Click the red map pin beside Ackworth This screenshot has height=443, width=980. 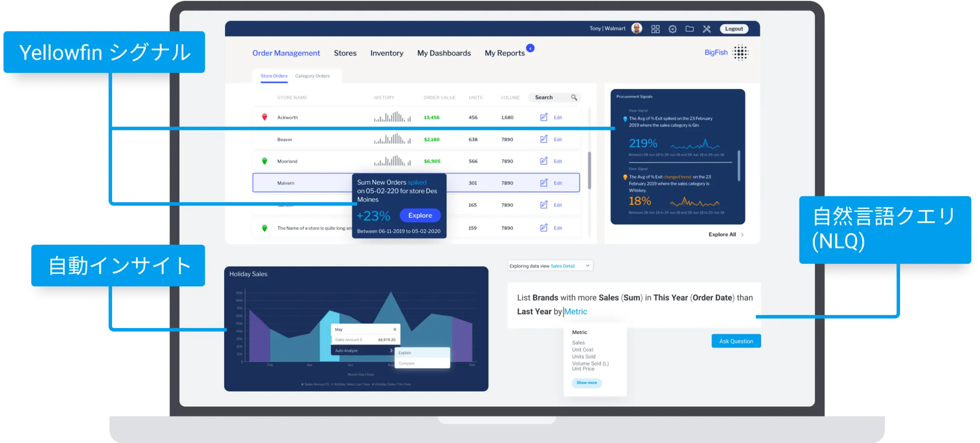click(x=264, y=117)
